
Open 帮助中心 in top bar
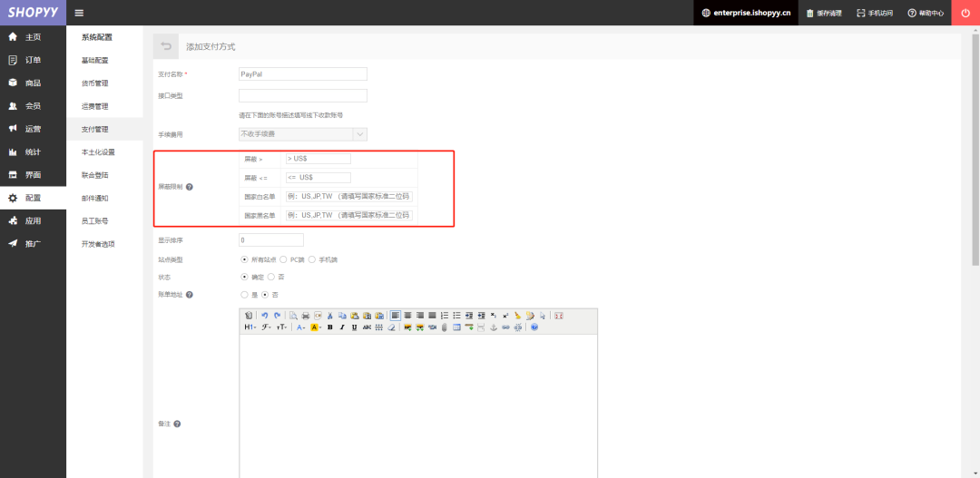(x=926, y=13)
